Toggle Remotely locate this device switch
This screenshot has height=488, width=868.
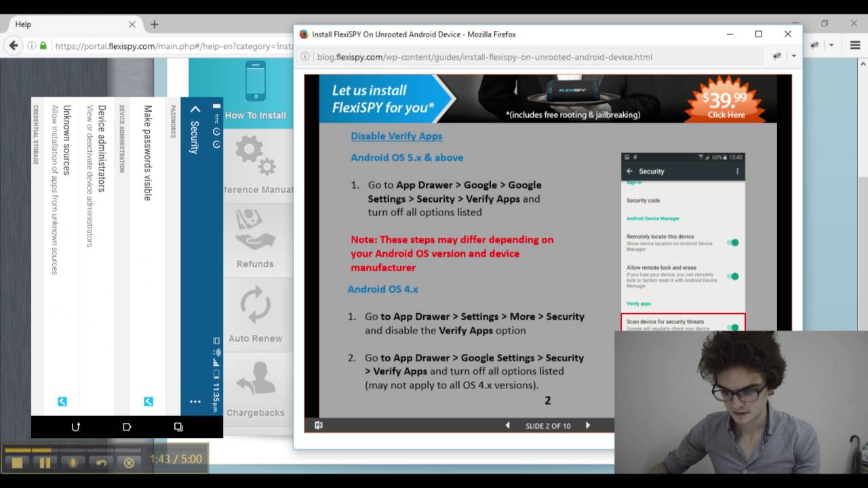(x=732, y=242)
